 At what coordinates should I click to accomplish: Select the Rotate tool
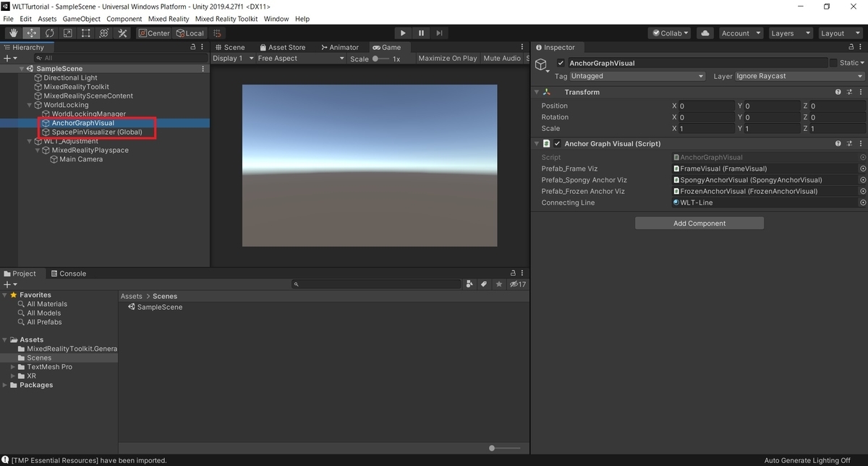[x=50, y=33]
